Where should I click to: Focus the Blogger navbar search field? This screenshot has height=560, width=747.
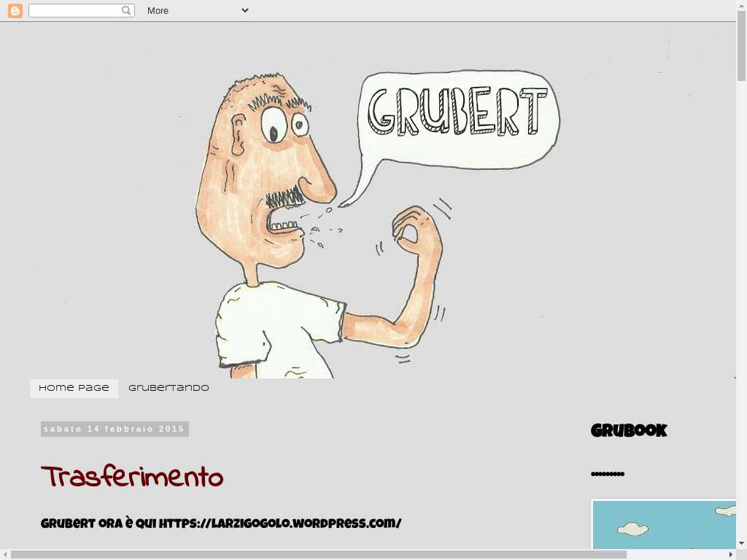[74, 10]
